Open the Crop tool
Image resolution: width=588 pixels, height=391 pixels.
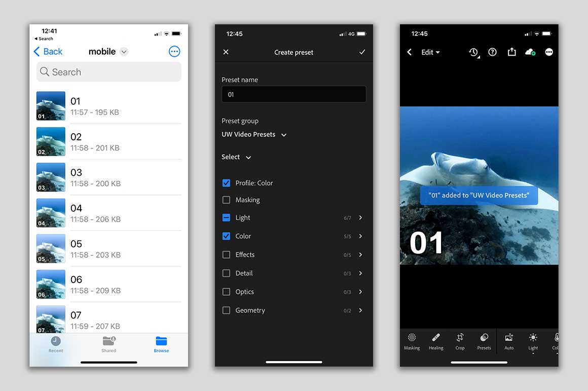click(460, 341)
